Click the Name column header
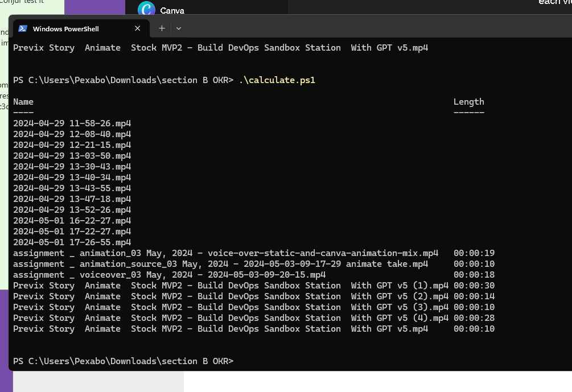The image size is (572, 392). (23, 102)
